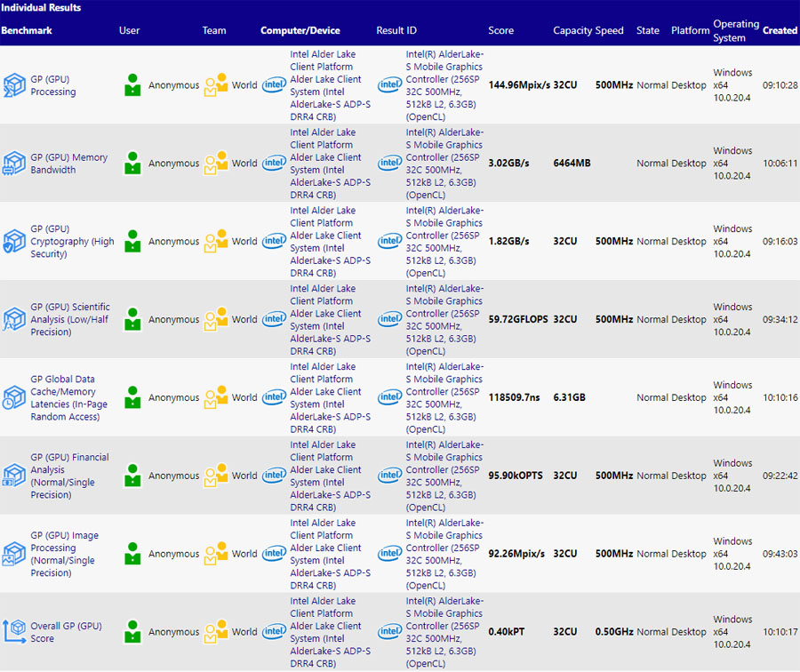Open the device link in GP Processing row

point(330,85)
